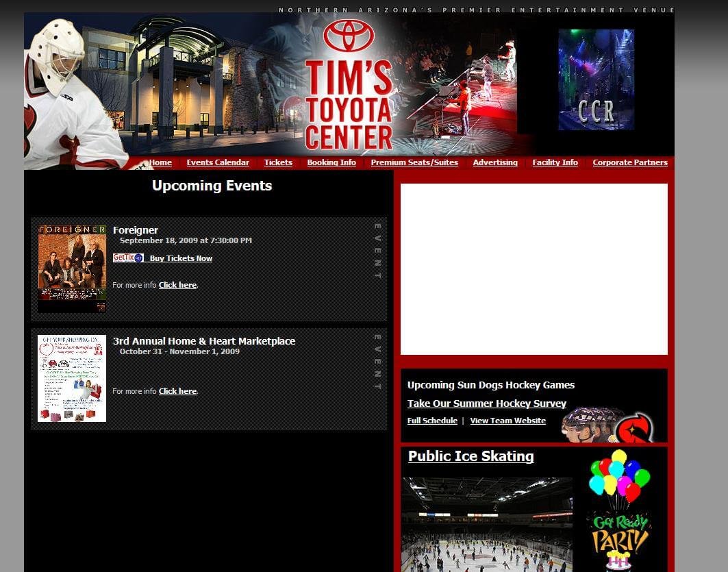Viewport: 728px width, 572px height.
Task: Open the Home navigation link
Action: (x=161, y=162)
